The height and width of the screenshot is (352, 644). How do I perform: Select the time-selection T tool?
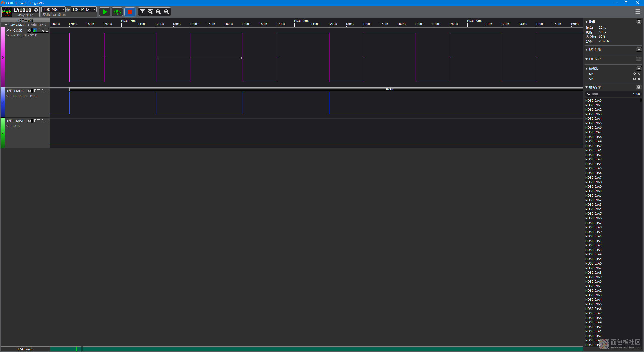(142, 12)
